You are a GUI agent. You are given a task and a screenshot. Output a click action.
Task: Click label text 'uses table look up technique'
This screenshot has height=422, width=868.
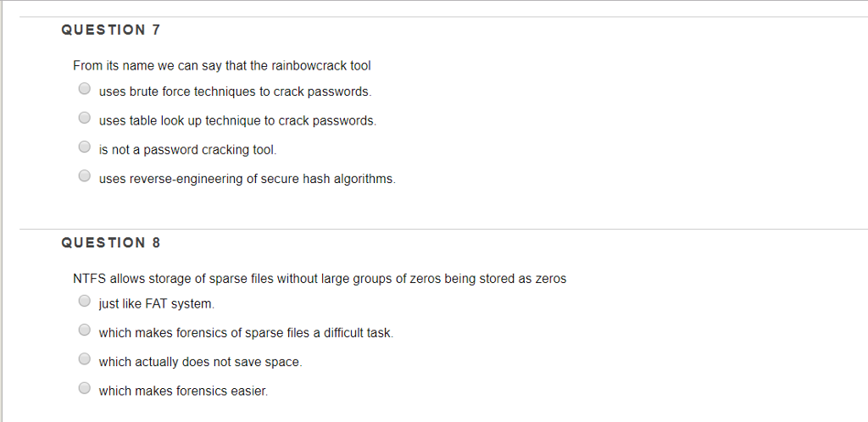click(x=237, y=121)
